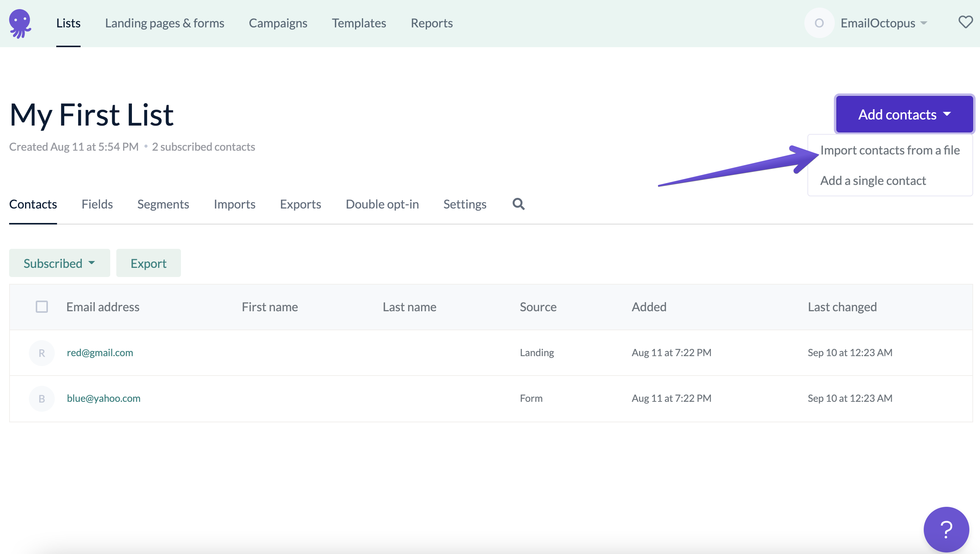Expand the EmailOctopus account menu
The image size is (980, 554).
pos(883,23)
